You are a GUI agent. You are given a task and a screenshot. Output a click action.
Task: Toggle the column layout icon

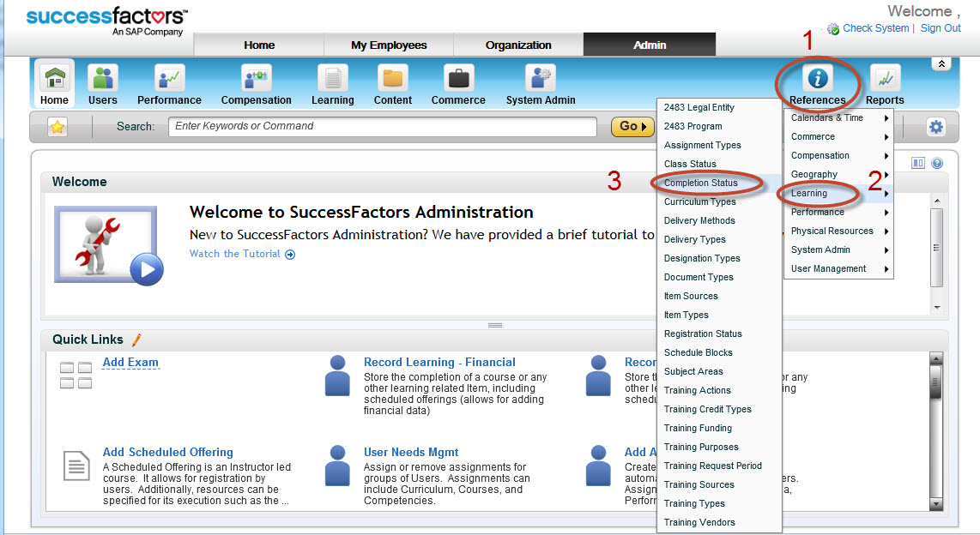tap(918, 164)
